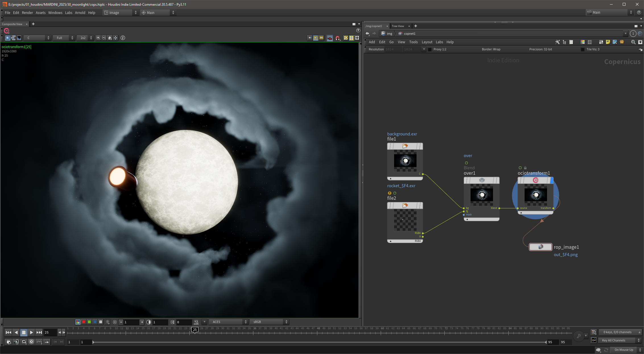Click the zoom in magnifier icon
The image size is (644, 354).
click(98, 38)
